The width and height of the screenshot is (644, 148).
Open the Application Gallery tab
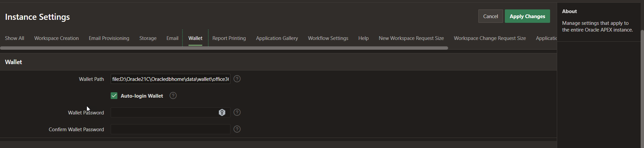point(277,38)
